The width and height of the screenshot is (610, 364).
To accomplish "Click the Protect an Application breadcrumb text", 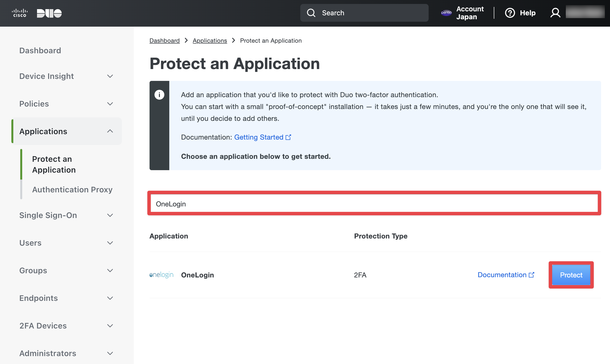I will 271,41.
